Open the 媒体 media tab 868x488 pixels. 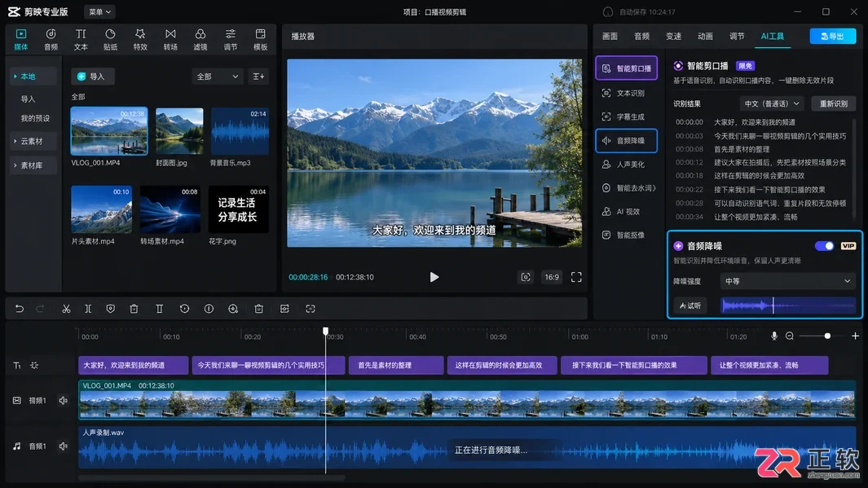21,40
